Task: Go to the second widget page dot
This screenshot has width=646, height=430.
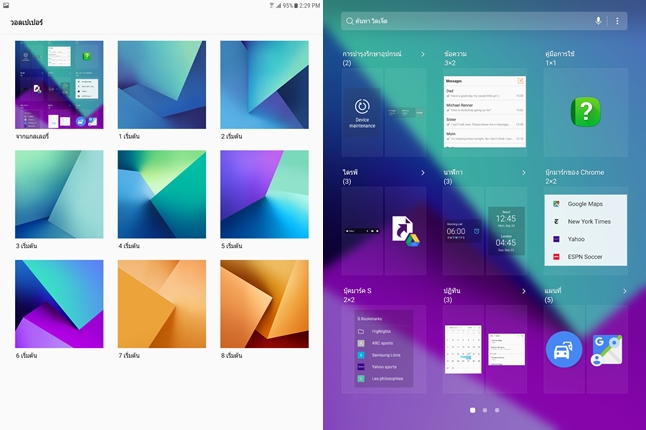Action: tap(484, 410)
